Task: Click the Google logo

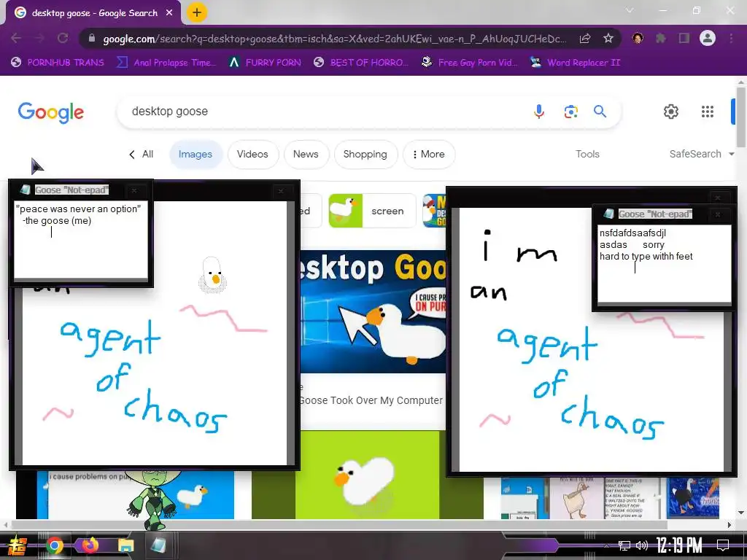Action: (51, 112)
